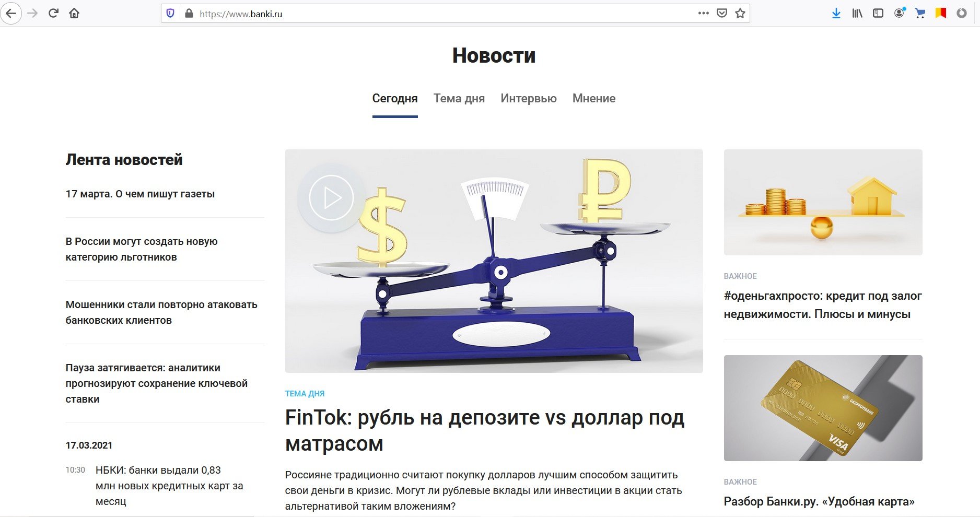Image resolution: width=980 pixels, height=517 pixels.
Task: View site security padlock info
Action: 189,14
